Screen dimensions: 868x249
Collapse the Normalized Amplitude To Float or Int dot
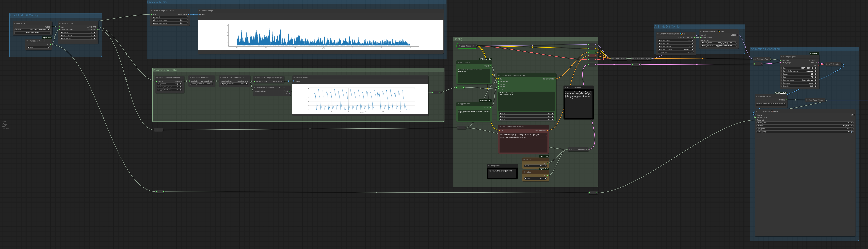[x=255, y=88]
